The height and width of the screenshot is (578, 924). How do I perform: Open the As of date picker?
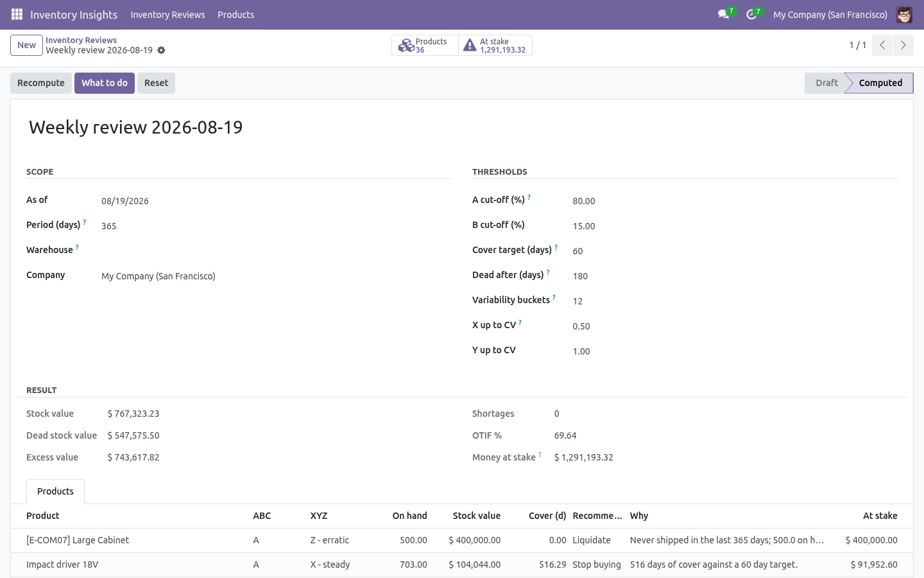click(276, 201)
